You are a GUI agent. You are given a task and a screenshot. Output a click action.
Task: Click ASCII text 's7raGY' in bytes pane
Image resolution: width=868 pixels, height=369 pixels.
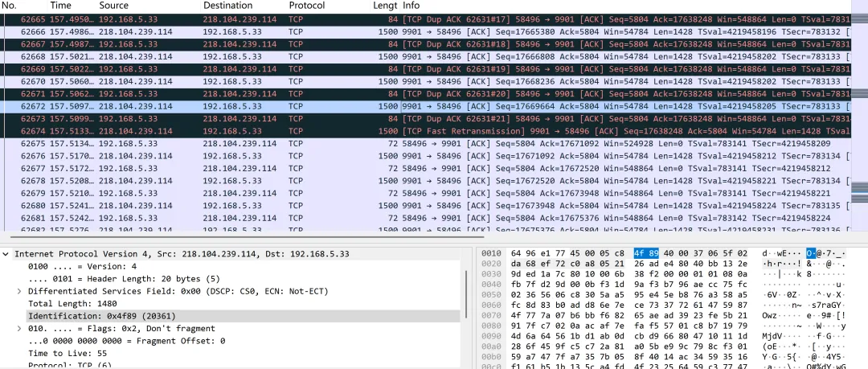825,304
